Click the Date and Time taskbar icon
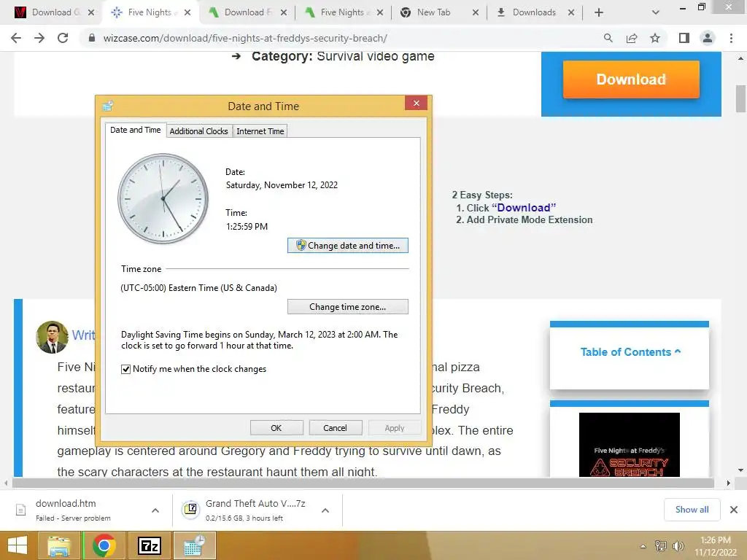 (194, 545)
